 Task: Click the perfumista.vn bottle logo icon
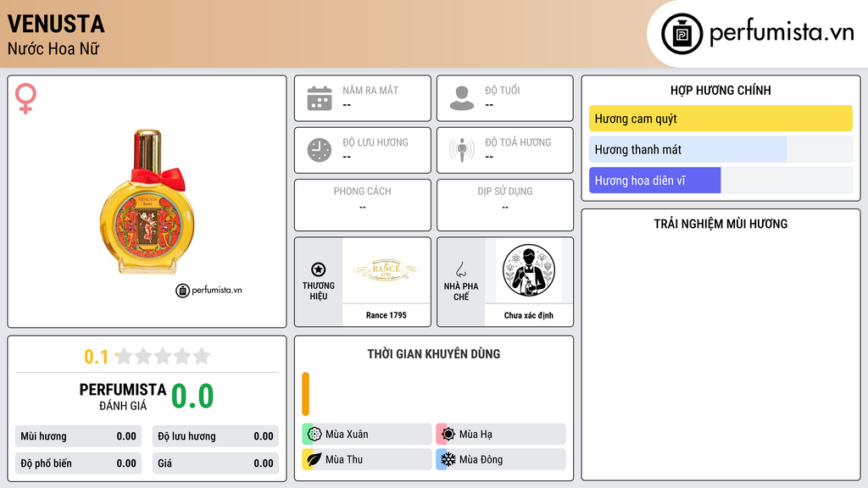[682, 34]
